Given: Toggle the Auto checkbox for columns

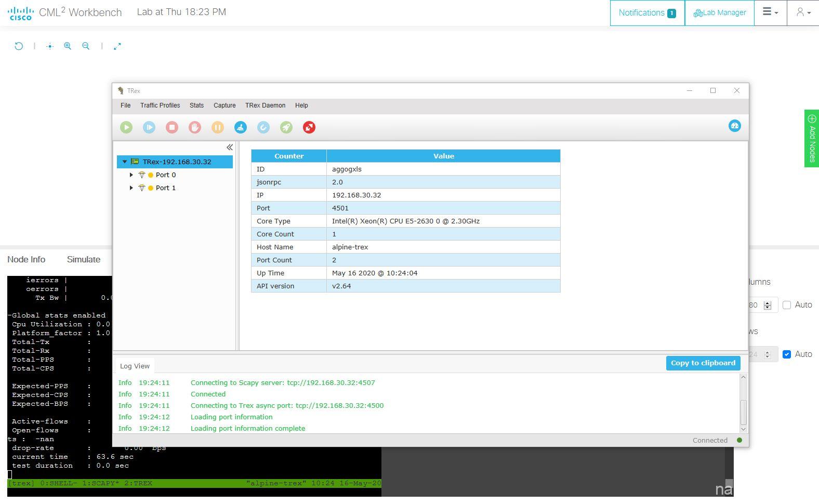Looking at the screenshot, I should pos(787,305).
